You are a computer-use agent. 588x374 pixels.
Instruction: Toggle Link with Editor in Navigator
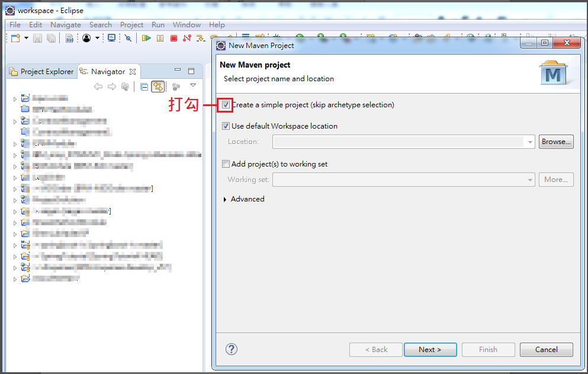tap(158, 87)
